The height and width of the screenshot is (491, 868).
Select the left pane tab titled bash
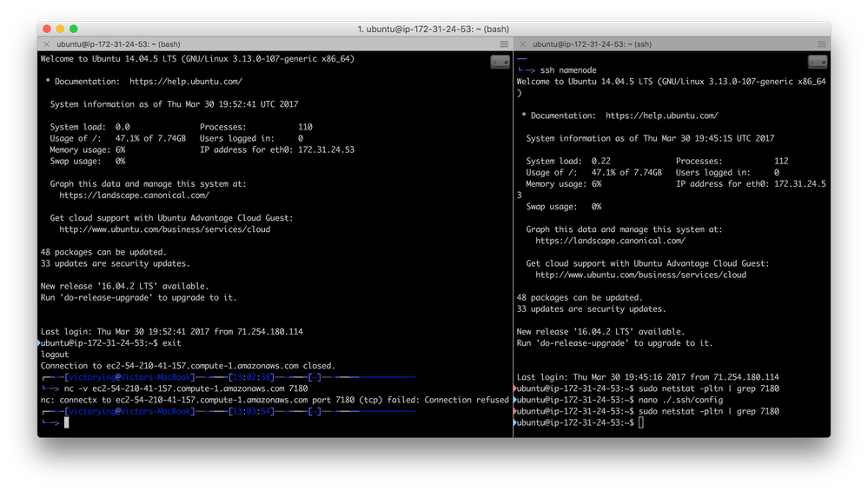118,44
